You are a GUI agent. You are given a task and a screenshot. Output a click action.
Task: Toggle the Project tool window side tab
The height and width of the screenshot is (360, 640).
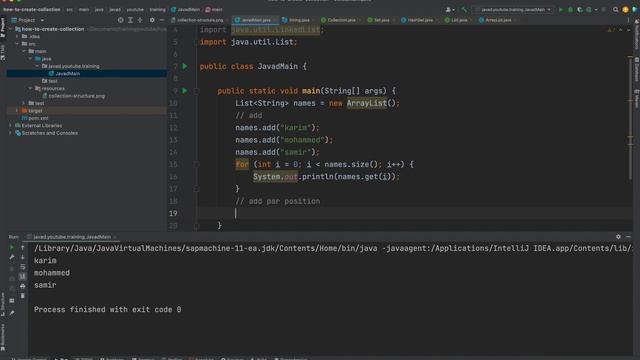(x=3, y=27)
